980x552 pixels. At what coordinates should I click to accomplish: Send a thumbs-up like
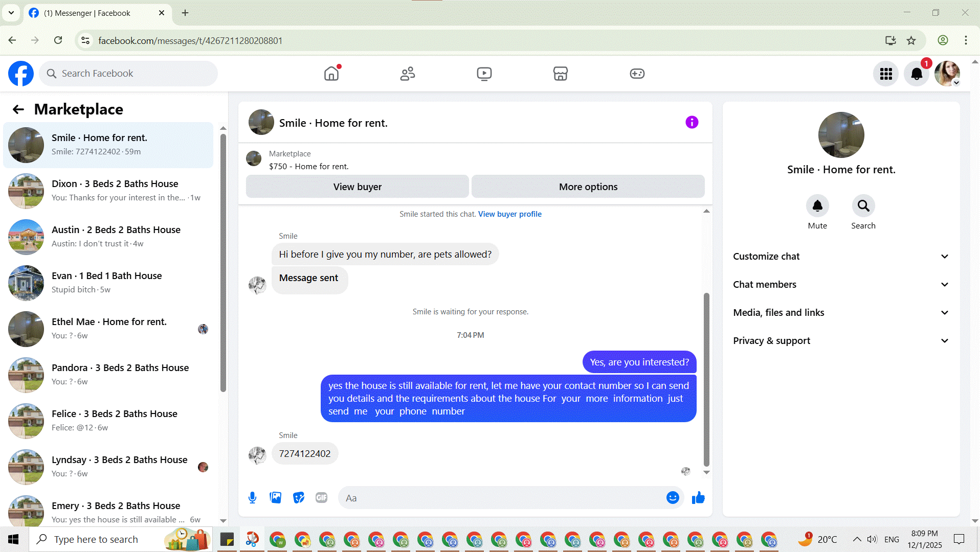tap(698, 498)
